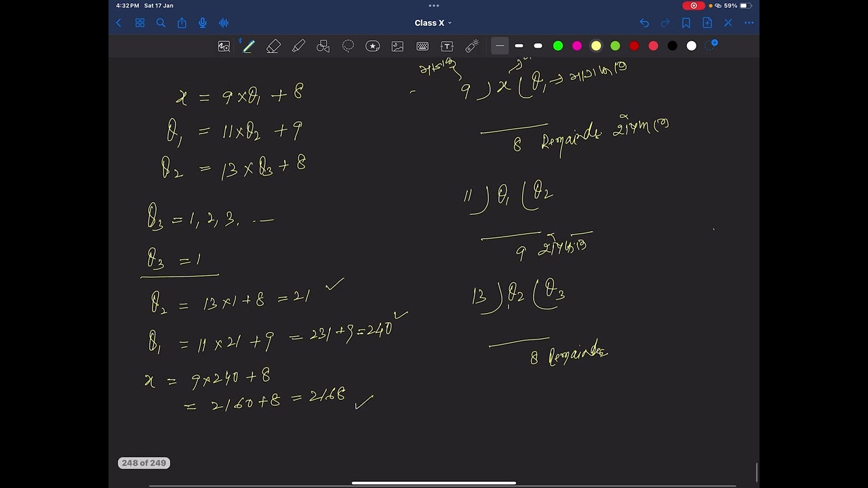Viewport: 868px width, 488px height.
Task: Open the keyboard typing tool
Action: coord(422,46)
